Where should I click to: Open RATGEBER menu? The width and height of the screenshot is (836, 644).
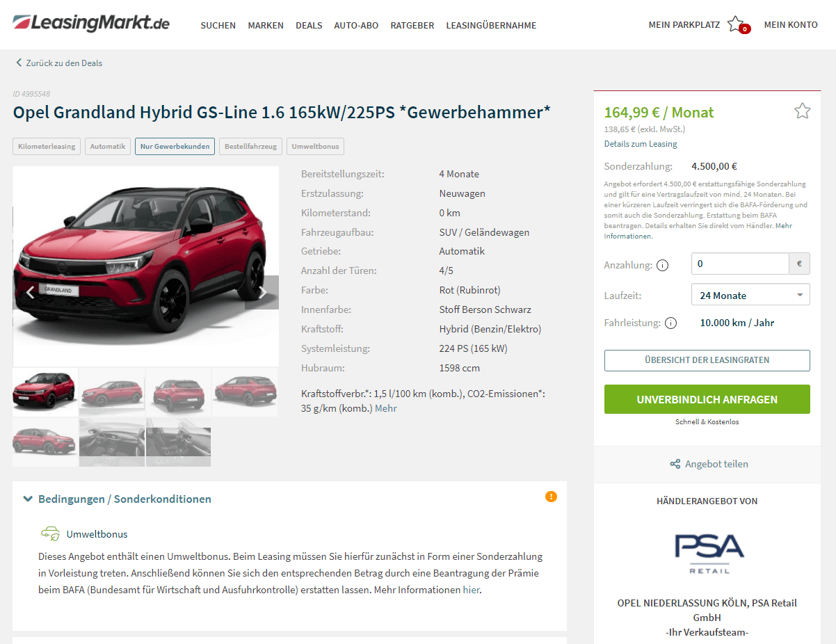click(x=412, y=25)
